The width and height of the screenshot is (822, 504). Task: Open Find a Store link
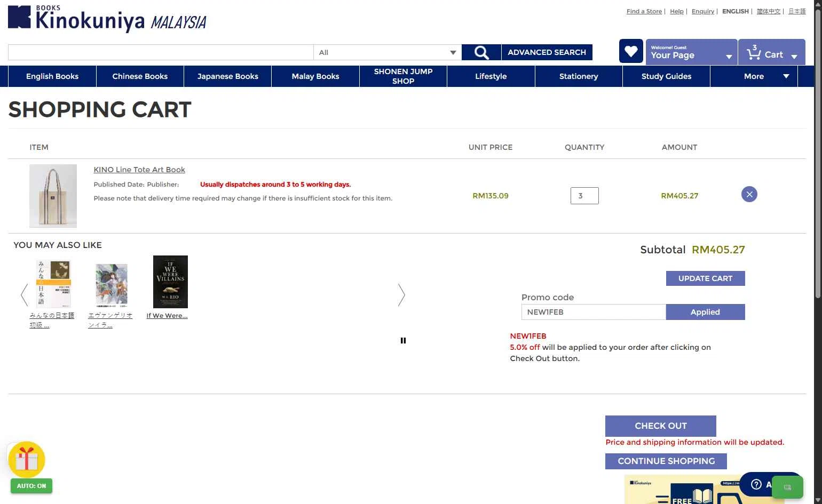(x=644, y=11)
